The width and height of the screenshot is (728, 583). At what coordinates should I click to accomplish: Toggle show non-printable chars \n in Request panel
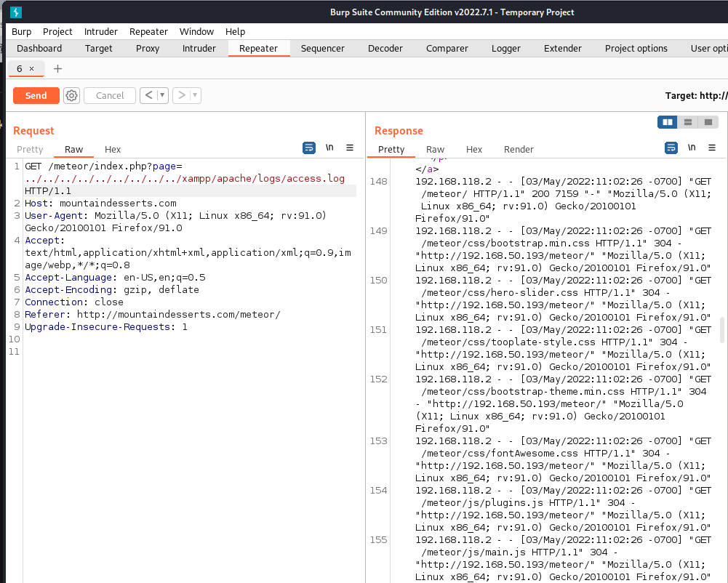click(x=329, y=148)
